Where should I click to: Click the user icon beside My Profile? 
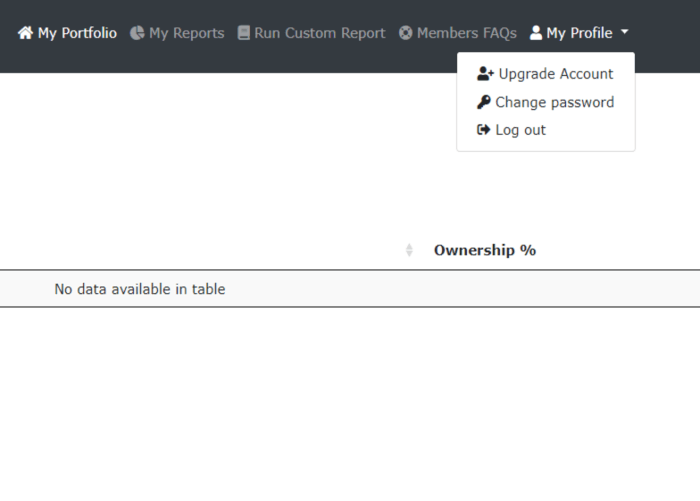(x=536, y=33)
